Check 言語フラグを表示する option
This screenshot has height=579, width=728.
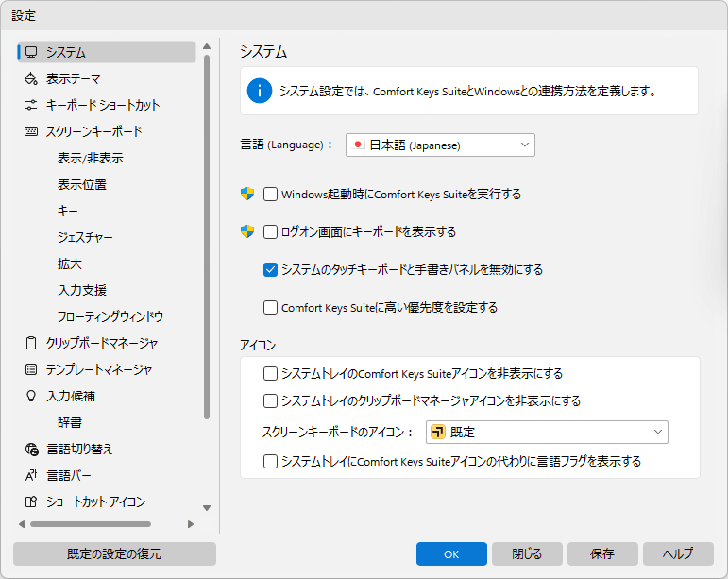tap(270, 462)
